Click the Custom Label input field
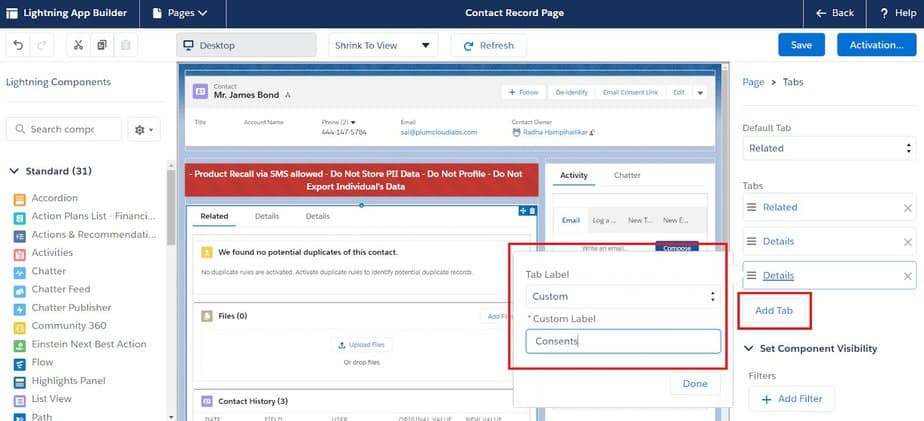The image size is (924, 421). (622, 341)
